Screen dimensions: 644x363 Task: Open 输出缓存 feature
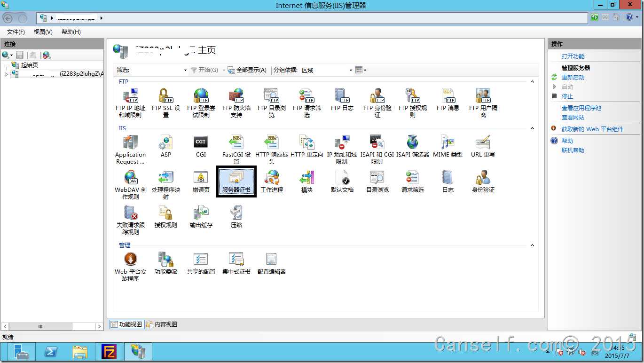(x=201, y=216)
